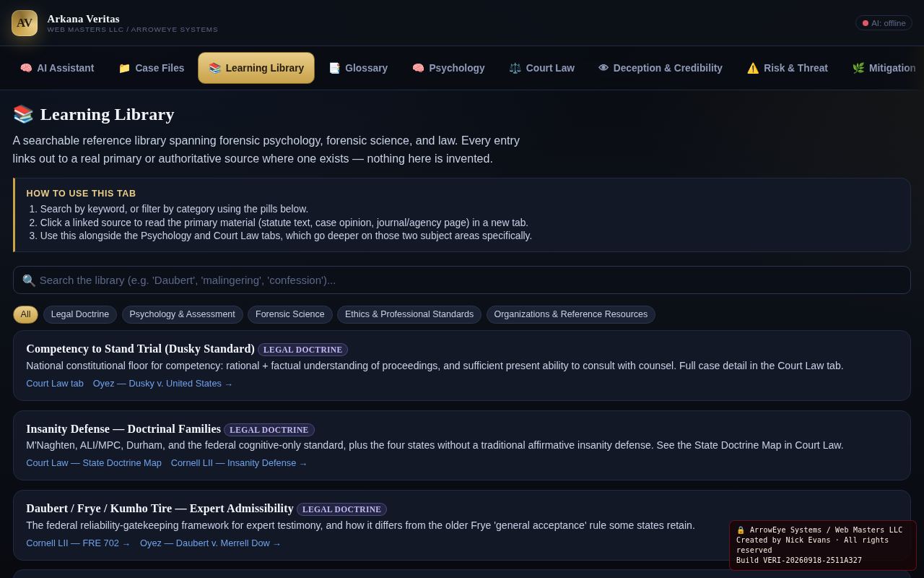The height and width of the screenshot is (578, 924).
Task: Filter by Ethics & Professional Standards
Action: [x=409, y=314]
